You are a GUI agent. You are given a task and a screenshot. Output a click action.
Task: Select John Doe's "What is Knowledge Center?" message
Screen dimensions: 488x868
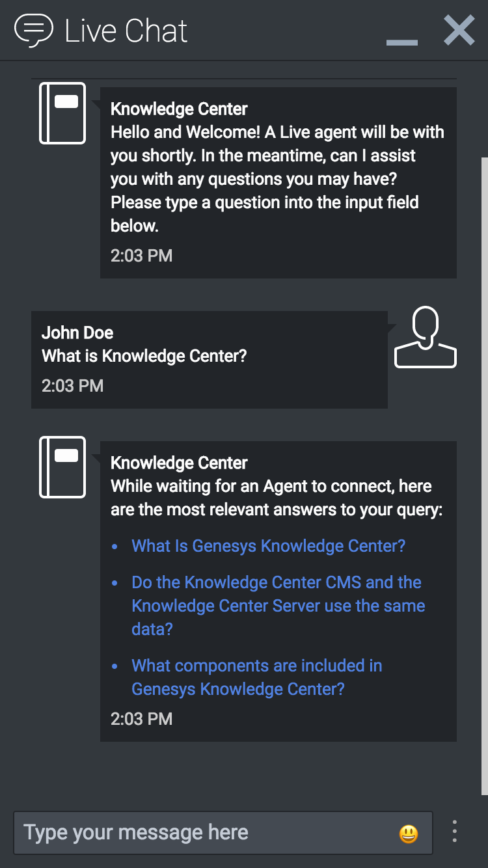point(144,356)
